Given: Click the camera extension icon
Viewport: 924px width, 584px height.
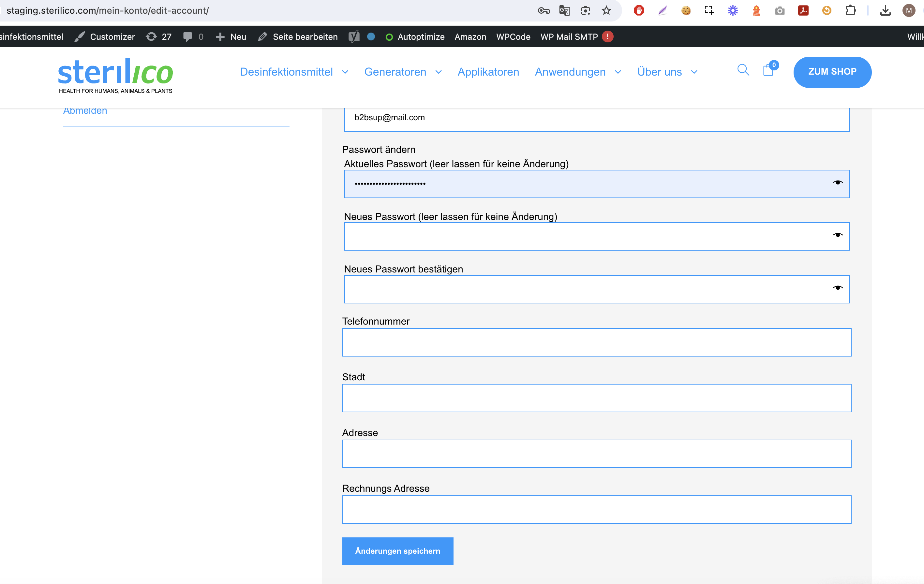Looking at the screenshot, I should pyautogui.click(x=780, y=11).
